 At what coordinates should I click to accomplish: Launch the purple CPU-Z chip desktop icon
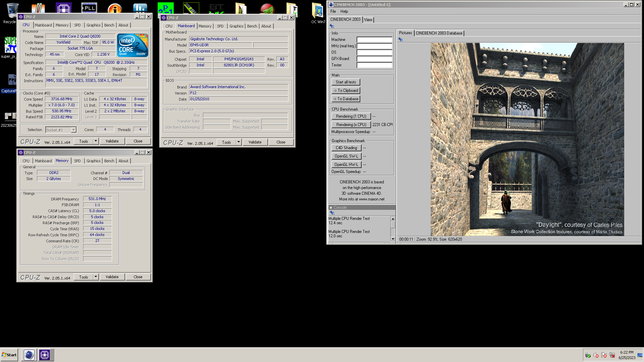63,8
